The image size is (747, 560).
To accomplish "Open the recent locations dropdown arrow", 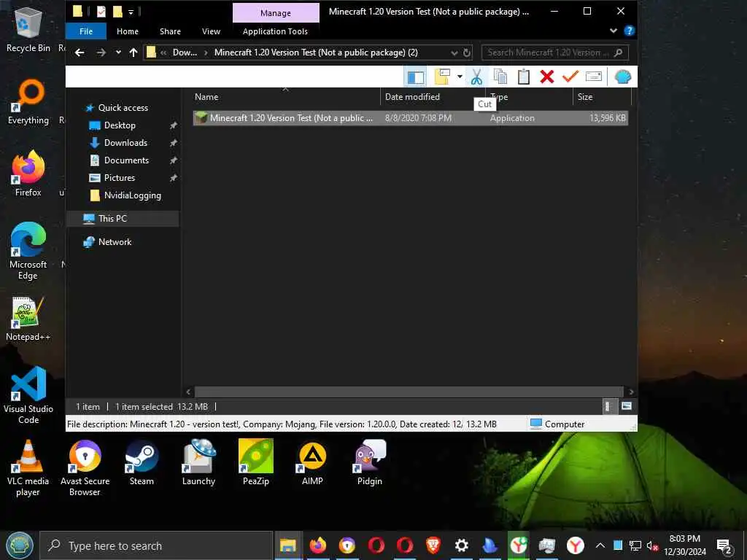I will pos(118,52).
